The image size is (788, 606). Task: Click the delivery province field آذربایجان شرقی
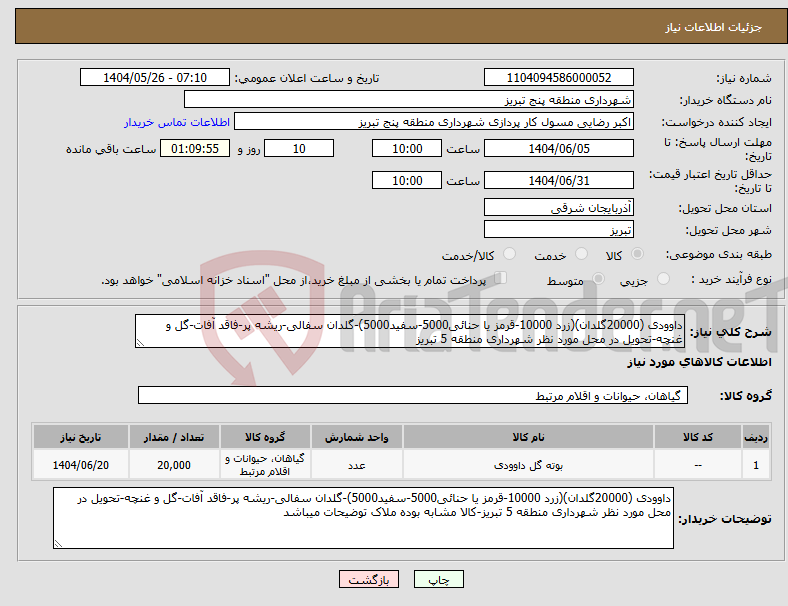[559, 207]
